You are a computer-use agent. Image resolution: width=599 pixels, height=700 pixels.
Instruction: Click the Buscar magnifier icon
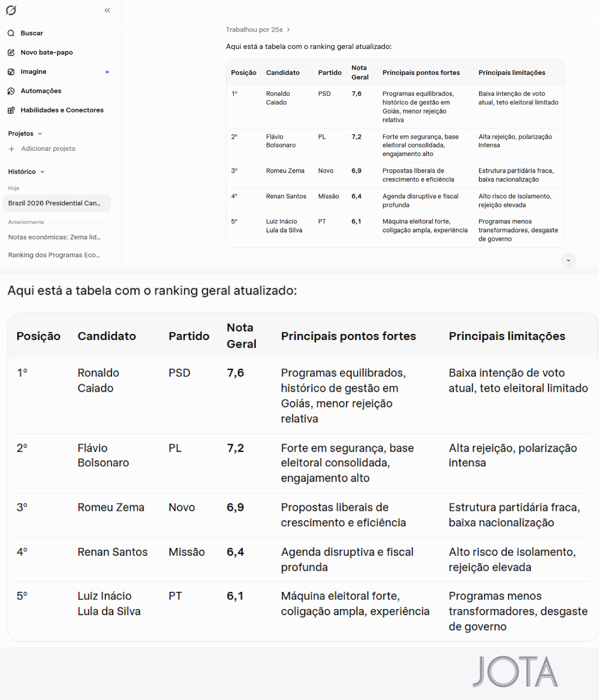[11, 33]
